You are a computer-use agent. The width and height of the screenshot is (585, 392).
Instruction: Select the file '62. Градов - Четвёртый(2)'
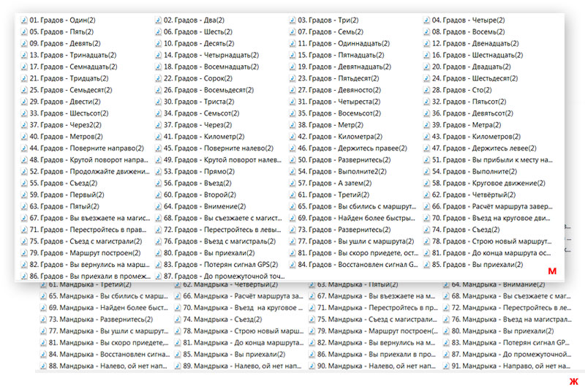[469, 195]
